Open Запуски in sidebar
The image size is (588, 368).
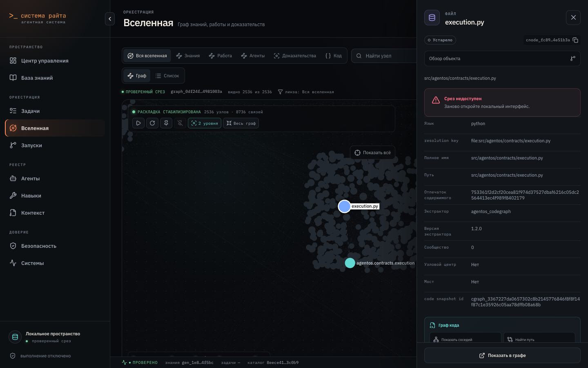55,145
